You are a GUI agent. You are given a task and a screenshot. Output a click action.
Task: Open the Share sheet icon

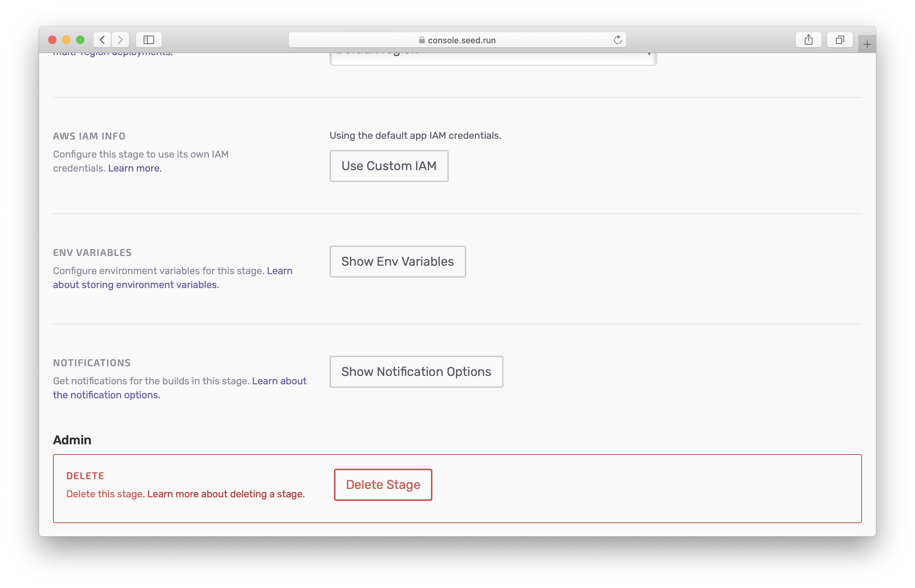(808, 40)
